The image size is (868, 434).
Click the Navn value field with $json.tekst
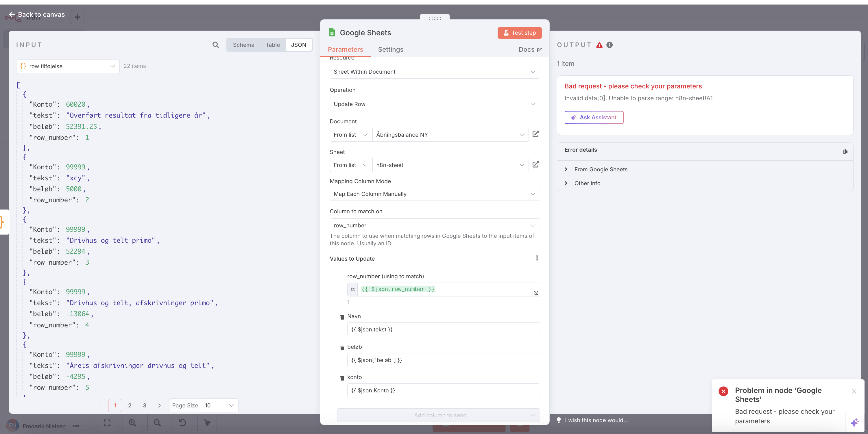click(444, 329)
